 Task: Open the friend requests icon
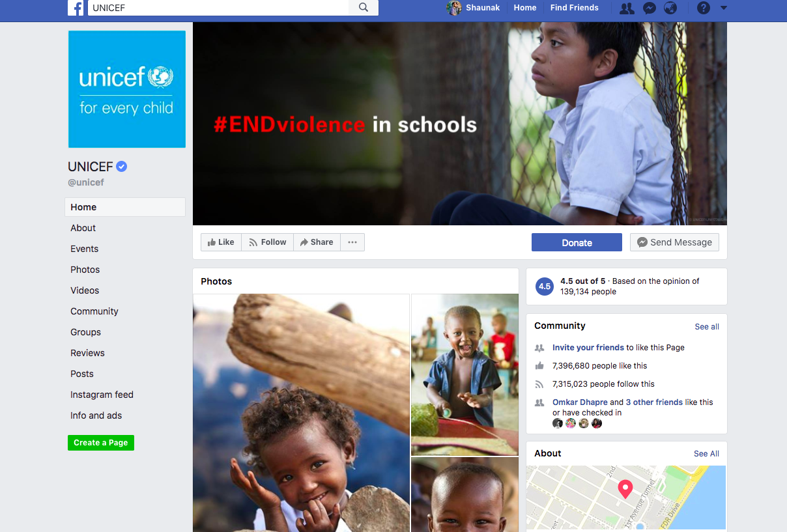coord(627,8)
